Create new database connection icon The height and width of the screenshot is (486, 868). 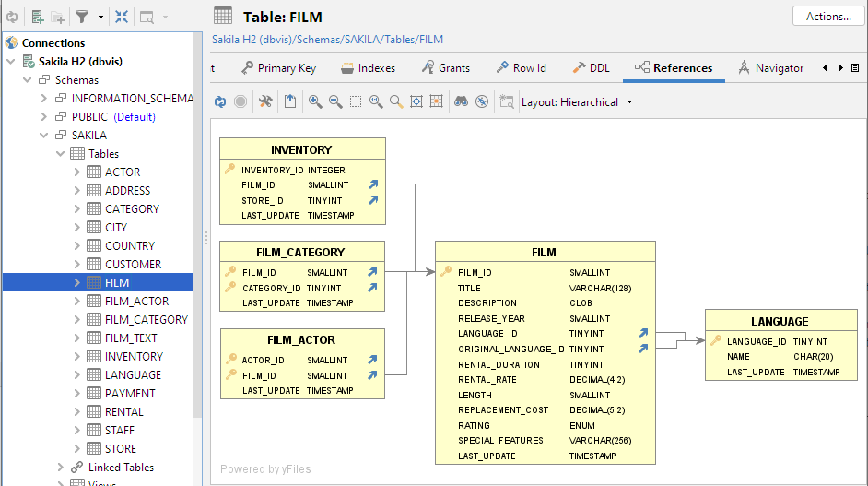coord(38,17)
